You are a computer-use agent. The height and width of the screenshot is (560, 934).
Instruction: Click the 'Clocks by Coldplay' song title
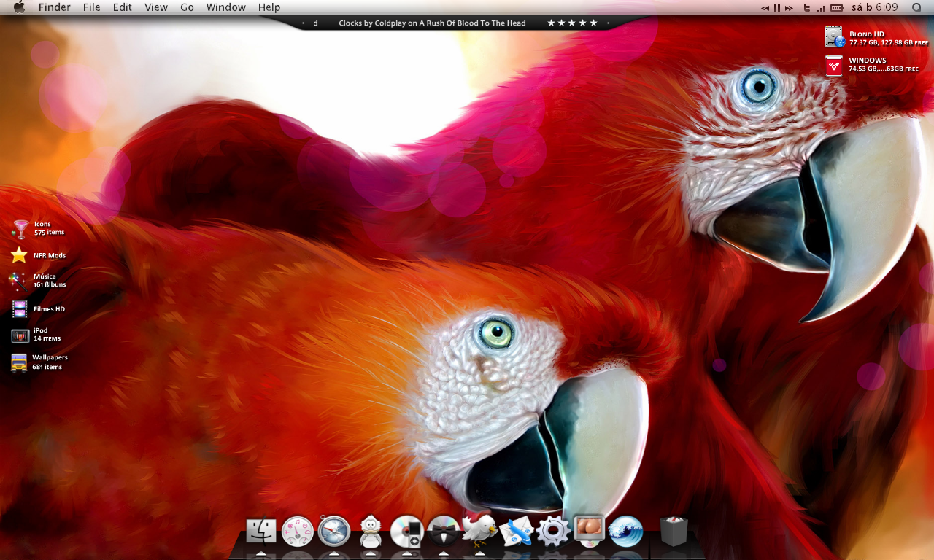[x=432, y=23]
